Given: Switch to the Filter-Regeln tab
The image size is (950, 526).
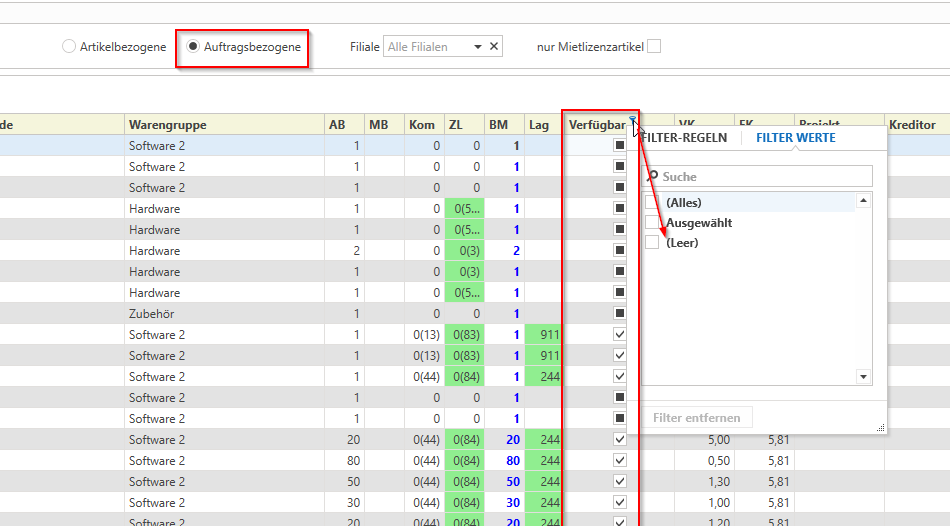Looking at the screenshot, I should click(x=684, y=138).
